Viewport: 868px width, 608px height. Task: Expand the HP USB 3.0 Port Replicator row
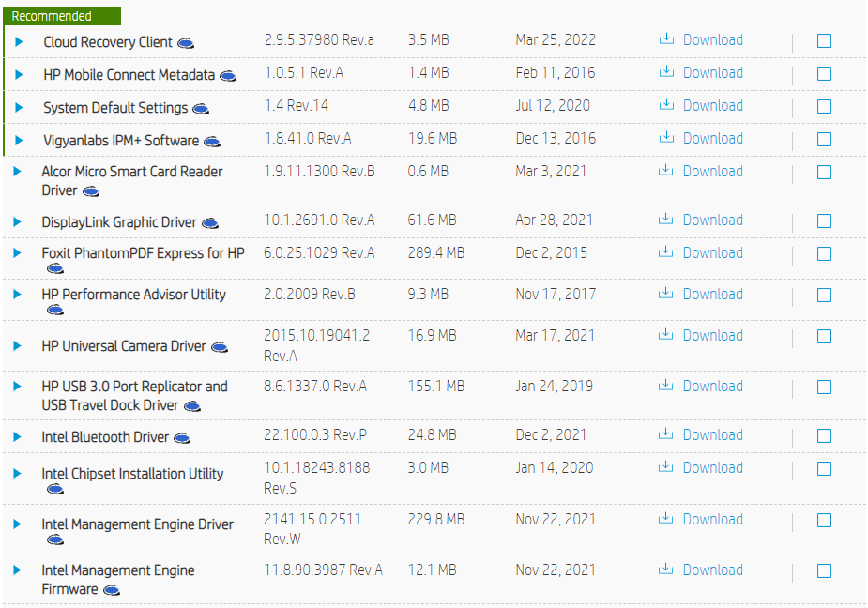(18, 387)
